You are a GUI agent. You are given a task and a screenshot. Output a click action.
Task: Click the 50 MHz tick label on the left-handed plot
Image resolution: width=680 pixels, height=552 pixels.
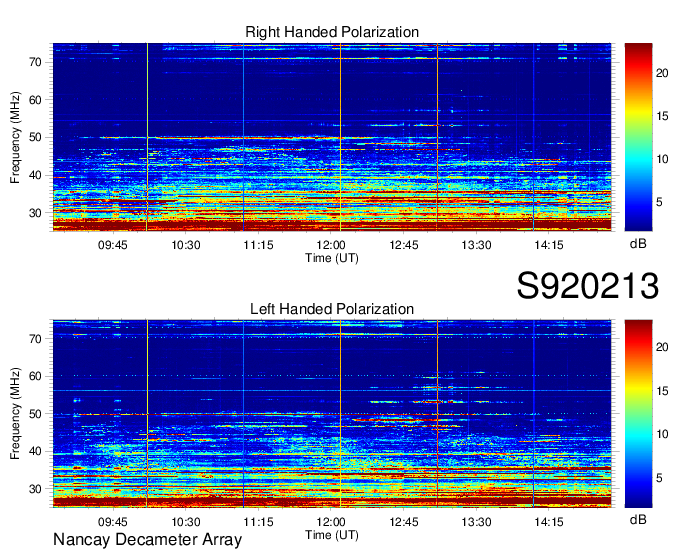[36, 414]
